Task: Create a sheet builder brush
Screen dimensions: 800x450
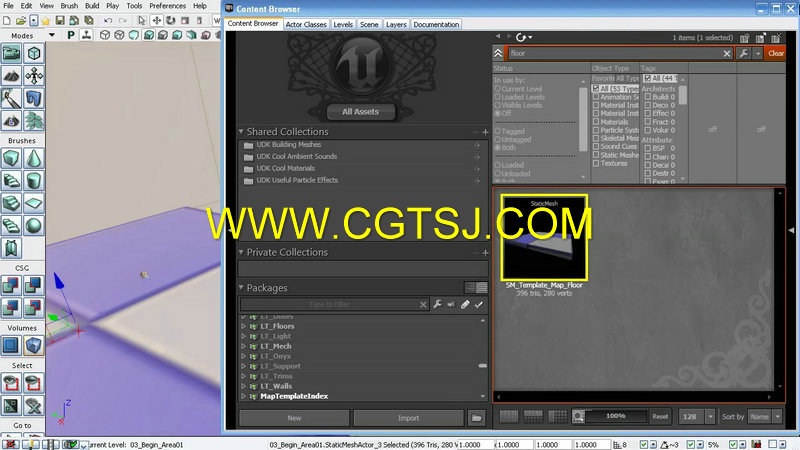Action: 34,204
